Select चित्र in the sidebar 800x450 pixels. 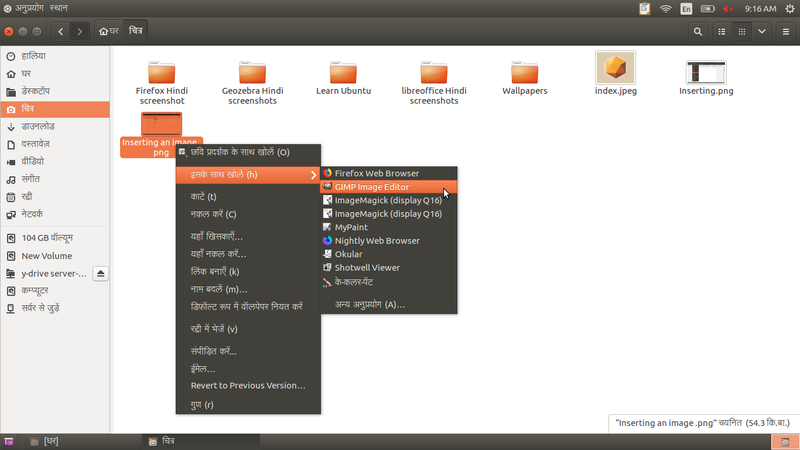55,109
